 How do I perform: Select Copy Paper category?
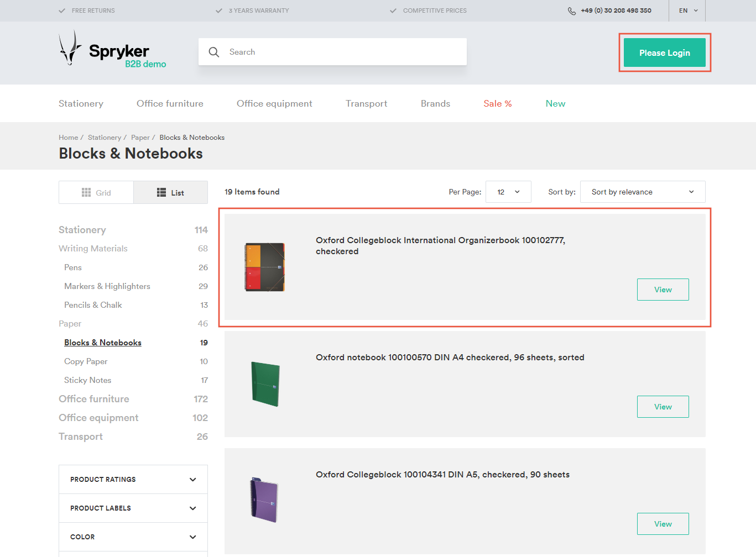pos(86,361)
